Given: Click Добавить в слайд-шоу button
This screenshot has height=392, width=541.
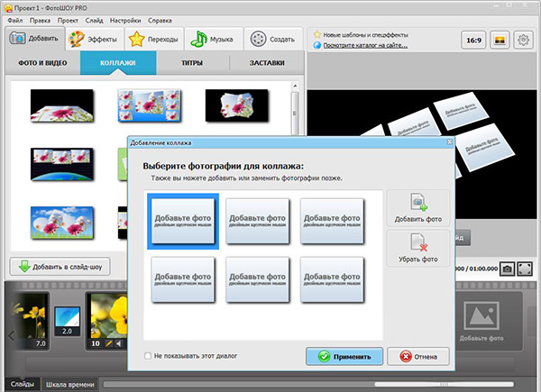Looking at the screenshot, I should click(60, 267).
